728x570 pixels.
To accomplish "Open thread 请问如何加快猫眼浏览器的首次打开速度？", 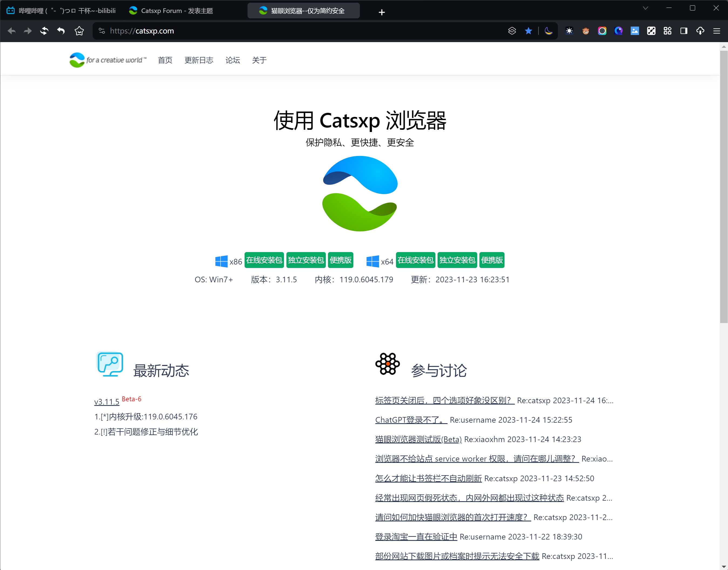I will 453,517.
